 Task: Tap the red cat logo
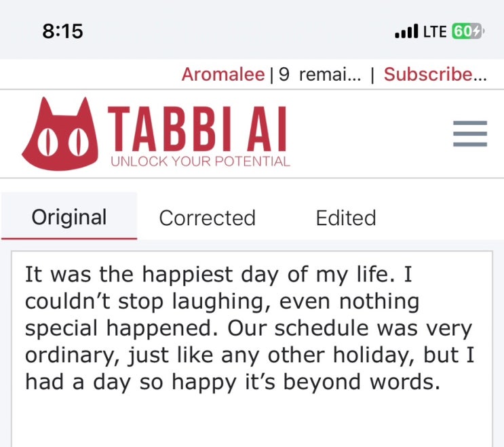coord(58,134)
